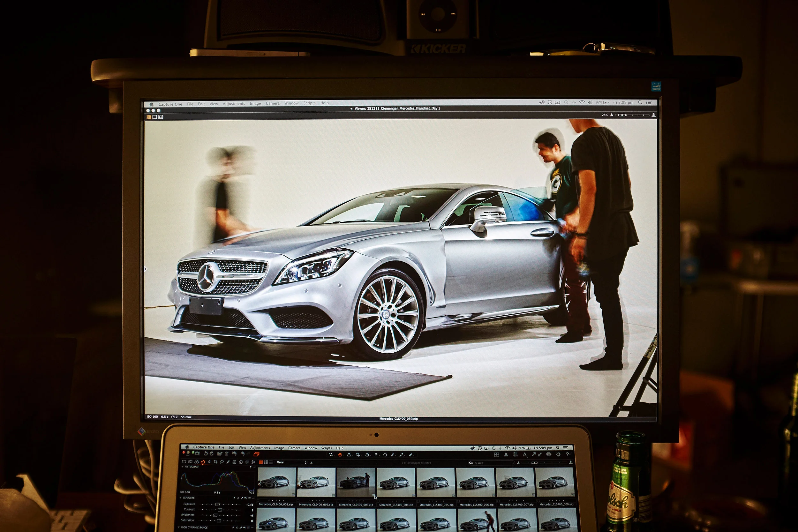
Task: Click color tag box under Mercedes_CLS400_004.eip
Action: pyautogui.click(x=378, y=501)
